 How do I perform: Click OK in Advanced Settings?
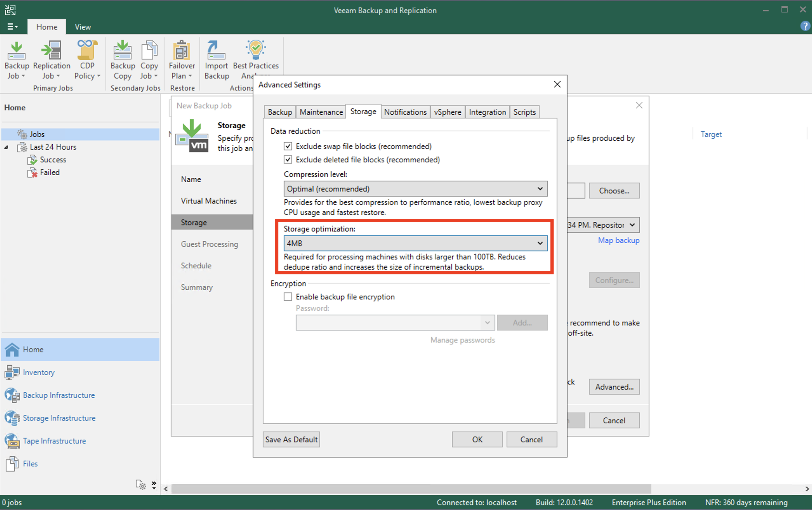point(477,440)
